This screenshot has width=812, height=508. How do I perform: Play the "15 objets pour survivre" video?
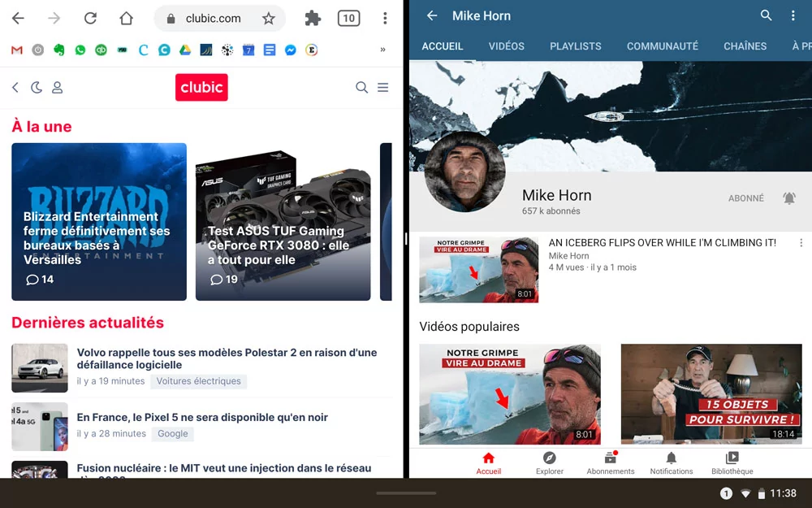click(x=711, y=394)
